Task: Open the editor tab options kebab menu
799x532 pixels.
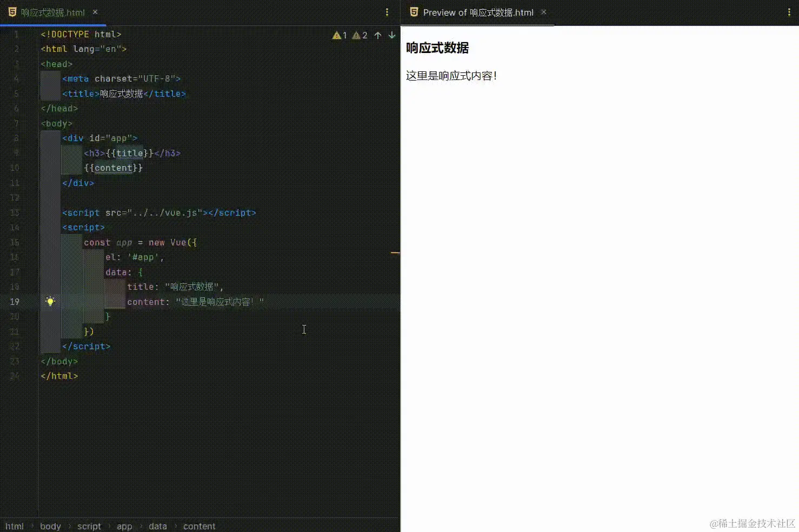Action: [x=387, y=12]
